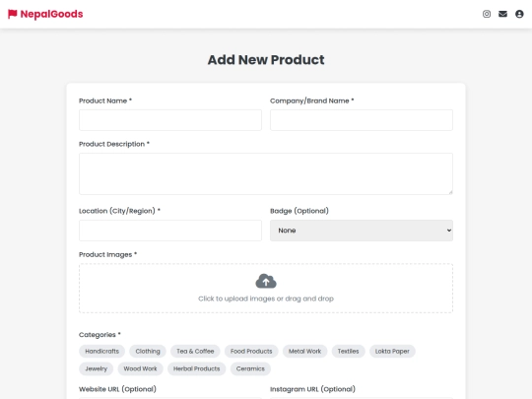This screenshot has width=532, height=399.
Task: Click the Product Name label
Action: click(105, 100)
